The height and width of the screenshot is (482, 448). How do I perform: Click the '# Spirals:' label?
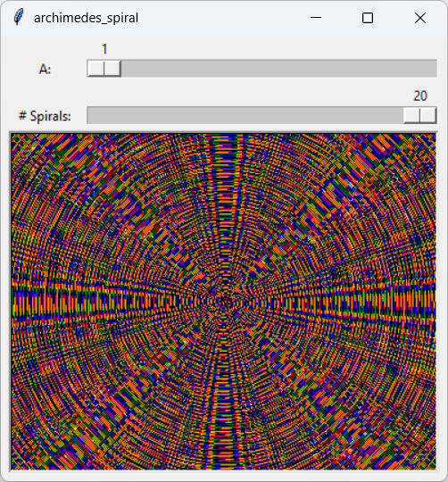coord(45,116)
